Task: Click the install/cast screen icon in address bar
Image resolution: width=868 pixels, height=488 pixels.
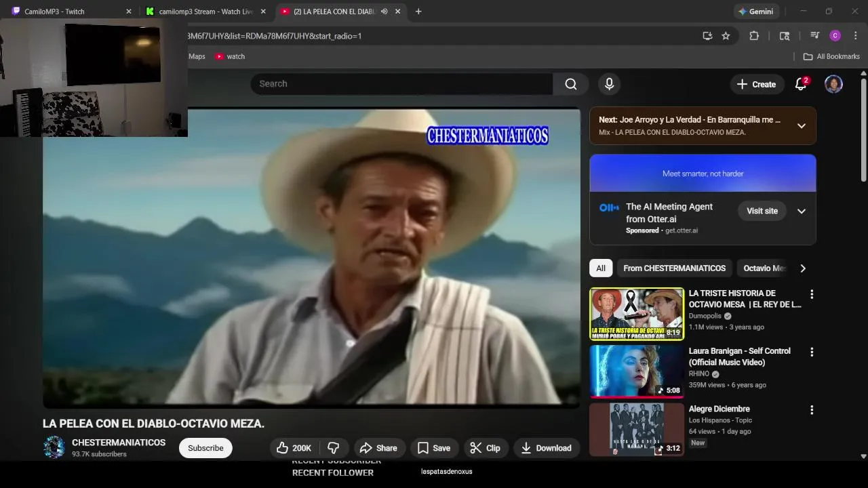Action: [x=707, y=36]
